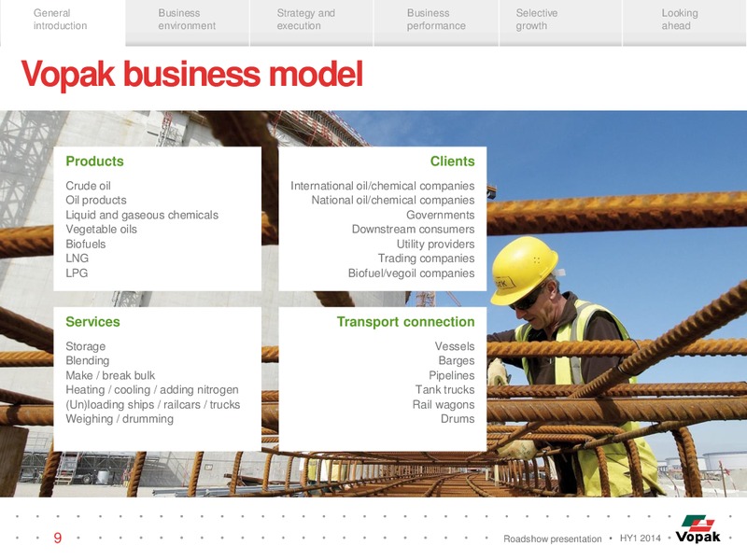Select the Transport connection heading
The width and height of the screenshot is (747, 560).
[406, 322]
